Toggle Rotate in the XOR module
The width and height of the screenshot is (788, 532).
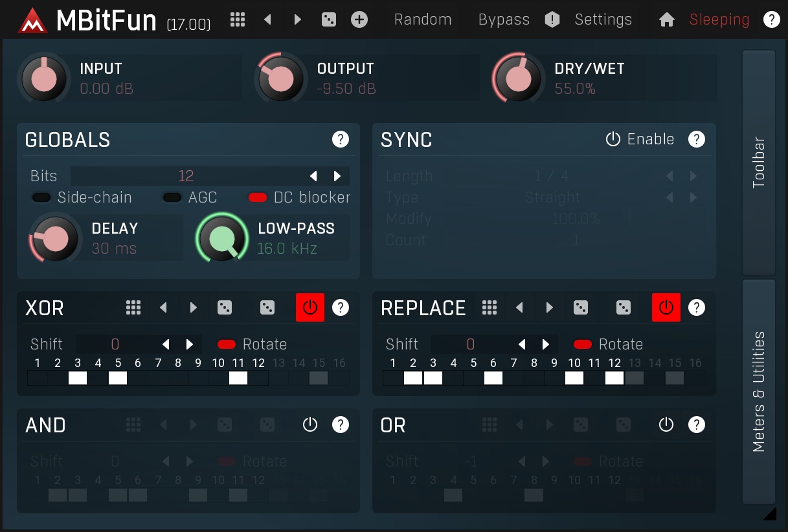pos(227,344)
